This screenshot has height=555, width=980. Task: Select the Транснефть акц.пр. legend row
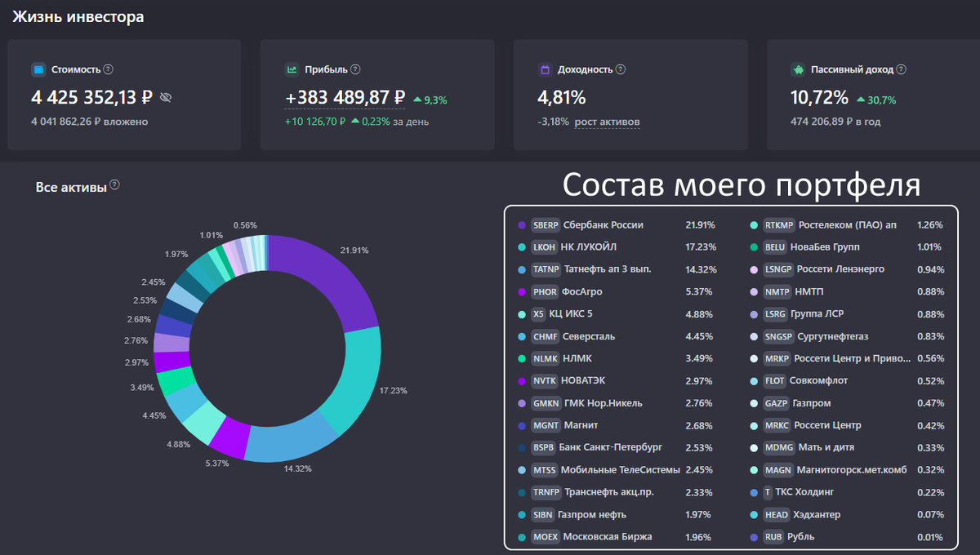[616, 492]
